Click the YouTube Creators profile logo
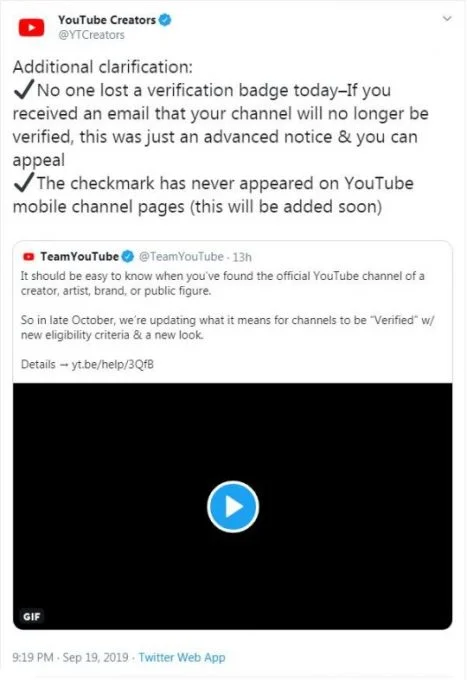Screen dimensions: 467x680 pyautogui.click(x=31, y=27)
